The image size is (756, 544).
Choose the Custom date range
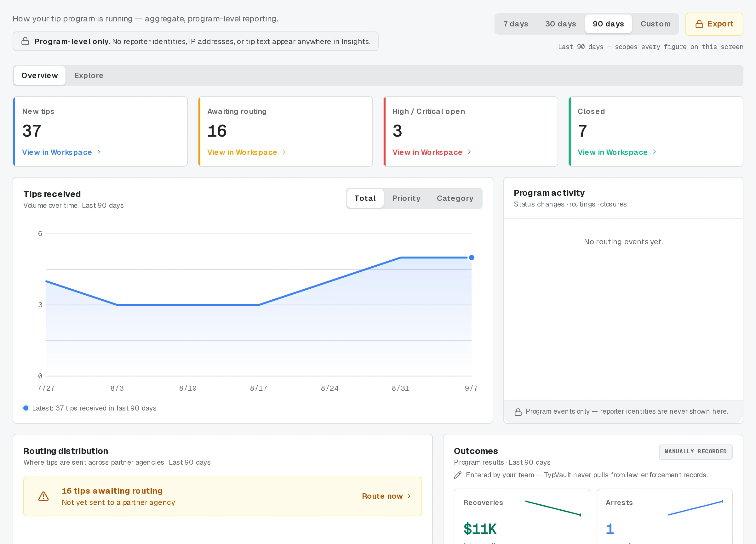[655, 24]
